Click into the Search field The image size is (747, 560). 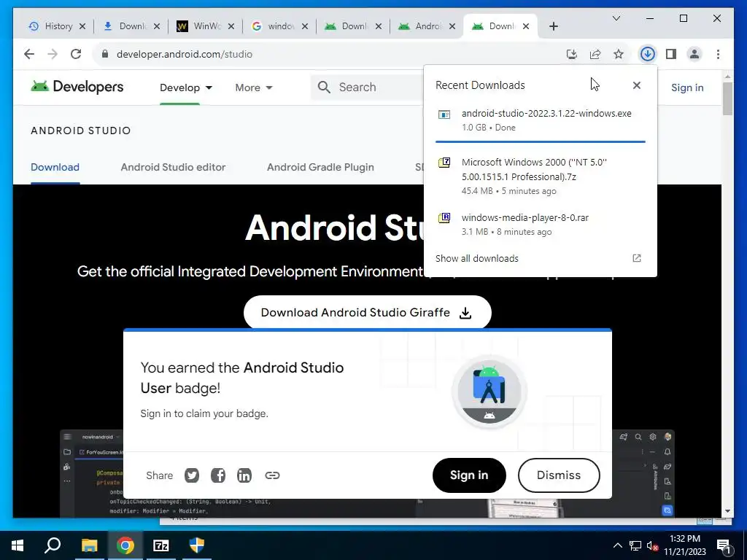pos(367,87)
